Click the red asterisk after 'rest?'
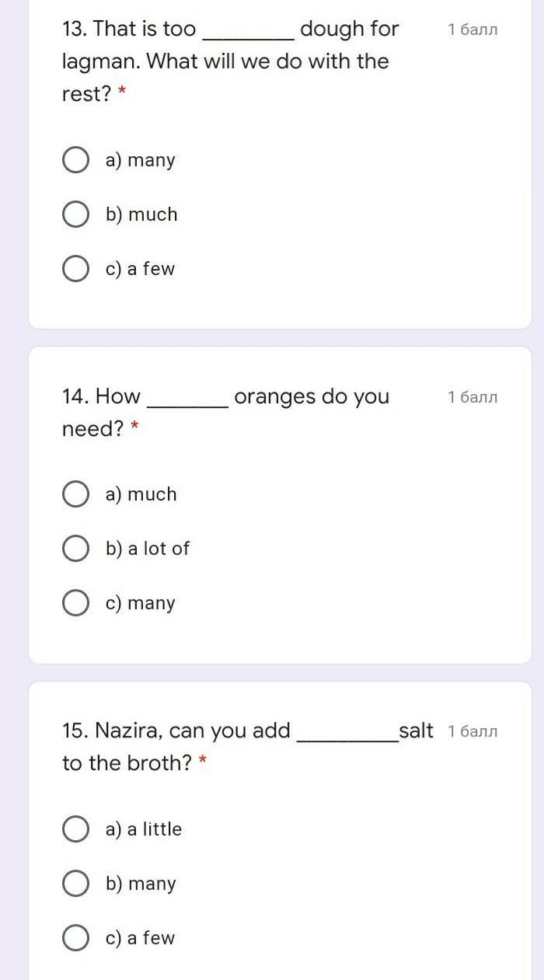Image resolution: width=544 pixels, height=980 pixels. (122, 92)
